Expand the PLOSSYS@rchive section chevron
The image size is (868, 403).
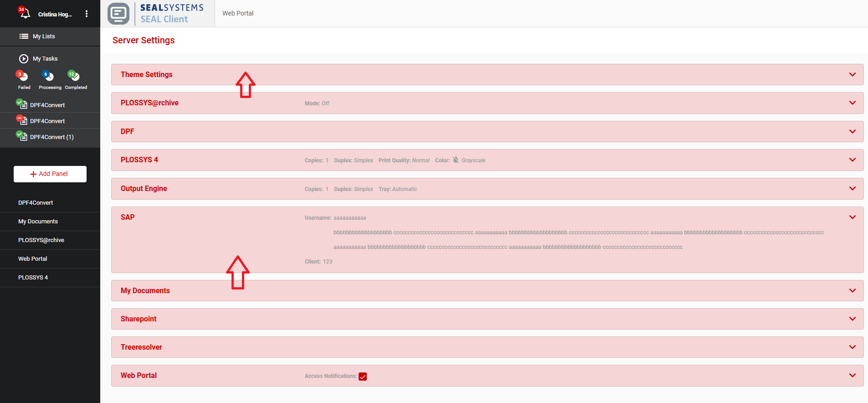[852, 103]
